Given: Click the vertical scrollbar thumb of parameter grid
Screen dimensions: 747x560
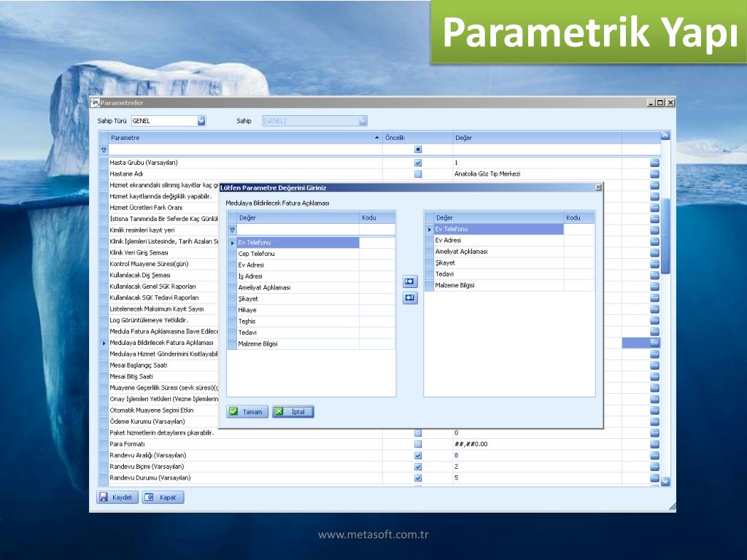Looking at the screenshot, I should [665, 236].
